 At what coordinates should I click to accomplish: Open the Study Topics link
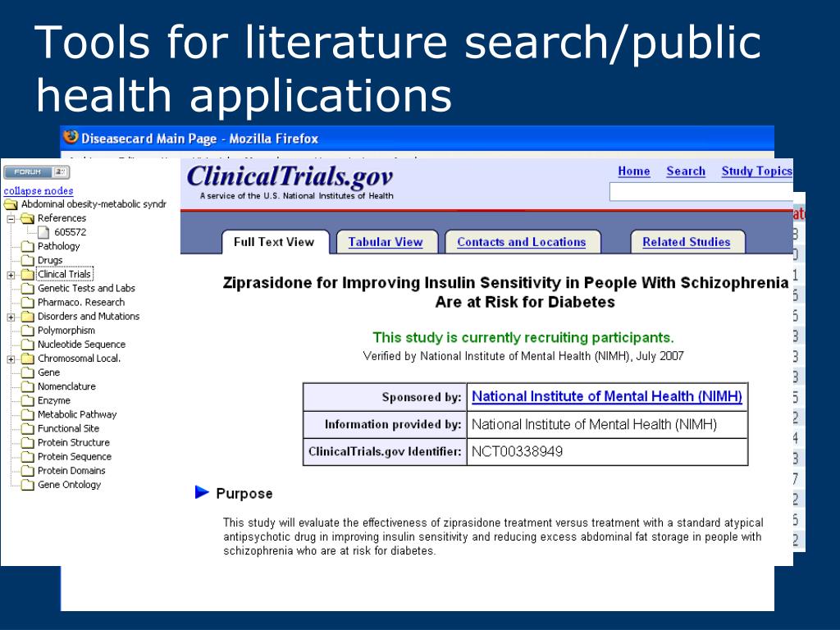(756, 171)
